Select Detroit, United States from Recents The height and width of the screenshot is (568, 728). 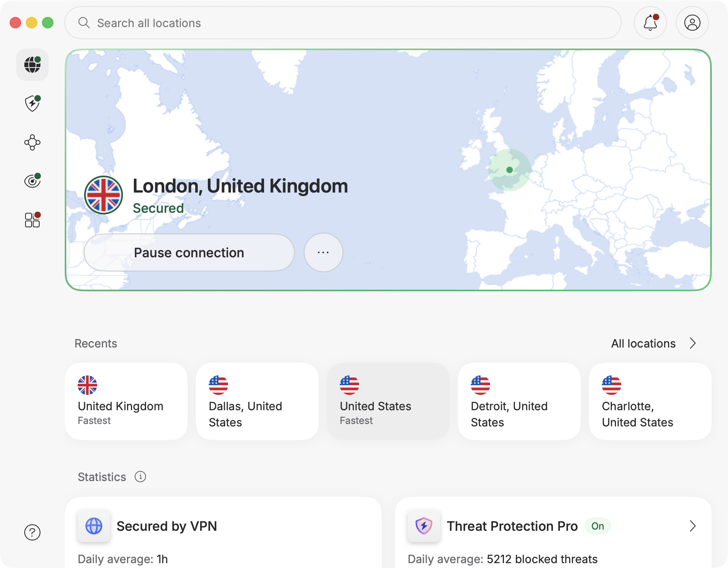click(519, 401)
